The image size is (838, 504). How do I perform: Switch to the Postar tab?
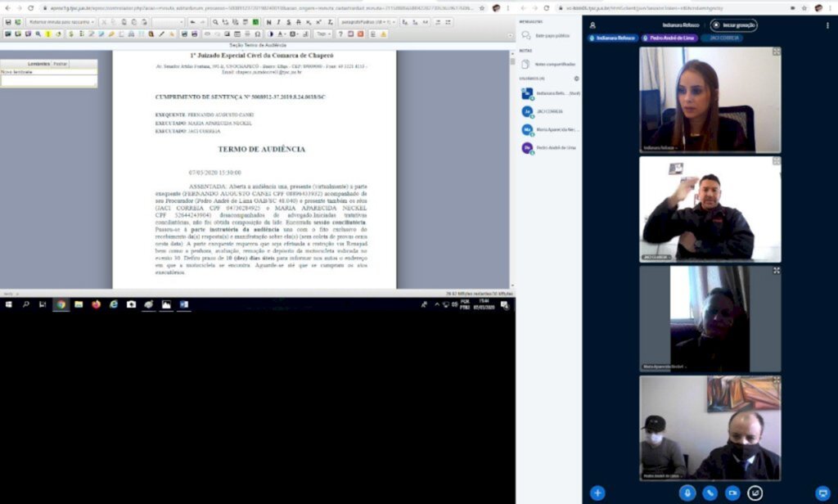point(61,64)
